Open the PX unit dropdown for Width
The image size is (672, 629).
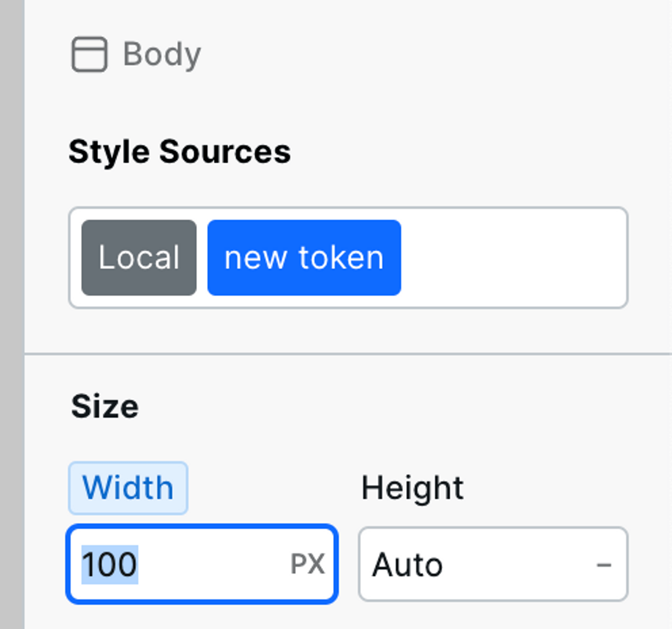(x=307, y=564)
